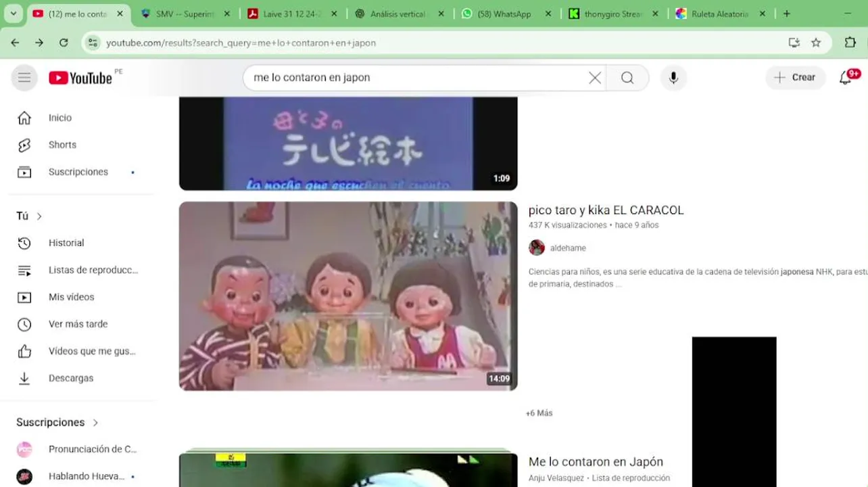This screenshot has width=868, height=487.
Task: Reload the page
Action: [64, 43]
